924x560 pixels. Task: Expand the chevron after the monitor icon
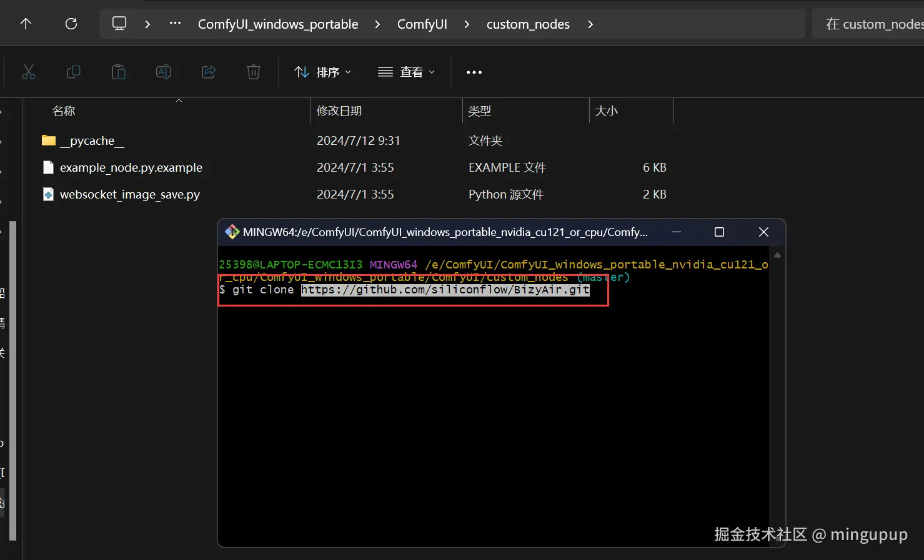pyautogui.click(x=147, y=24)
